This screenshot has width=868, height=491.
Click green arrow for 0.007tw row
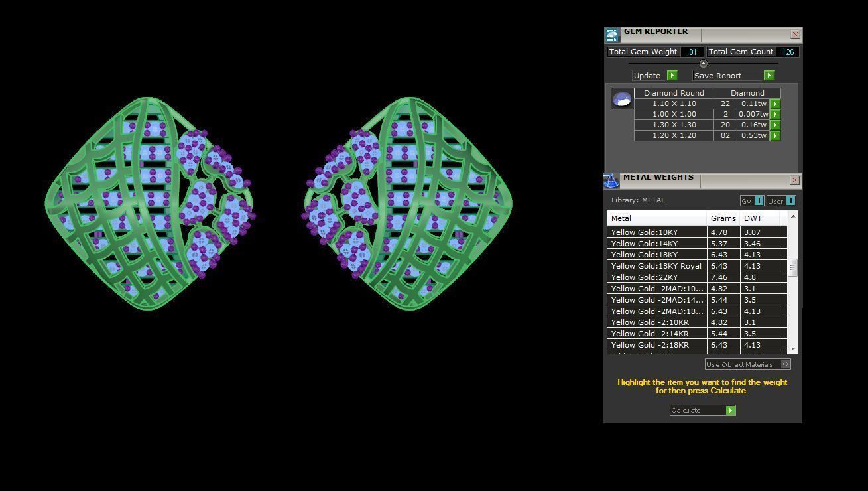pos(775,114)
